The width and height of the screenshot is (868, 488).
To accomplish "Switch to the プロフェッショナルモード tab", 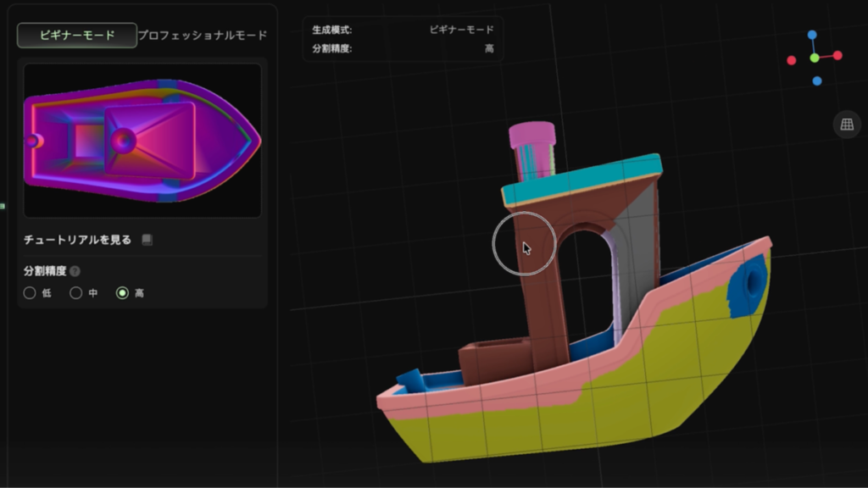I will tap(203, 35).
